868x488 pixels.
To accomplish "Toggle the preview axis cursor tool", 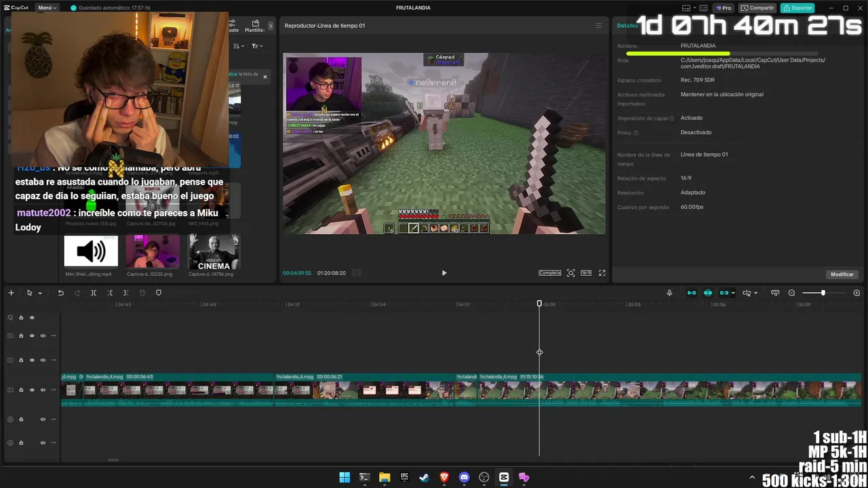I will point(747,293).
